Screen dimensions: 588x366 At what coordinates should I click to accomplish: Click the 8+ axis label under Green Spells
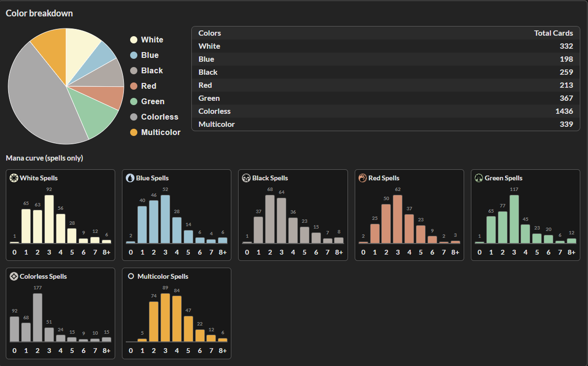571,252
